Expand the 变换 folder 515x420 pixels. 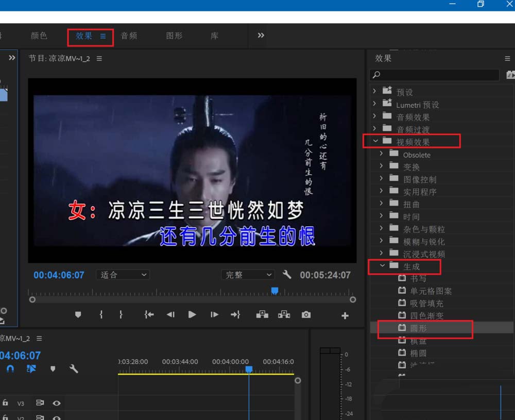pos(381,165)
